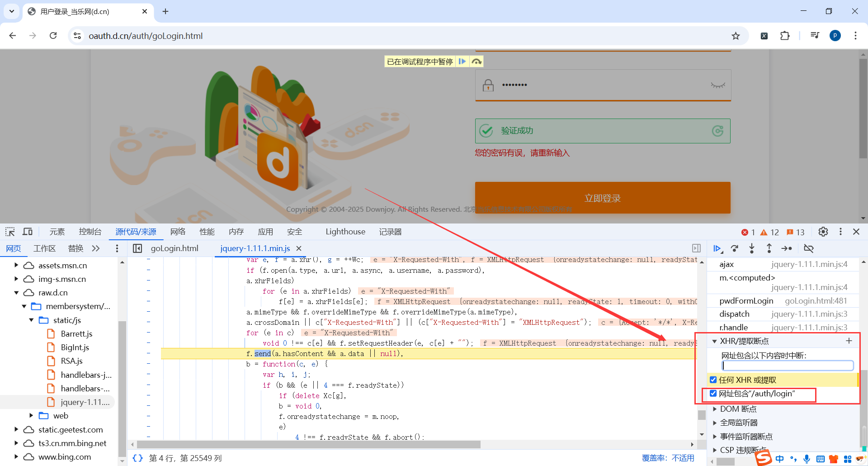868x466 pixels.
Task: Resume script execution in debugger toolbar
Action: click(717, 248)
